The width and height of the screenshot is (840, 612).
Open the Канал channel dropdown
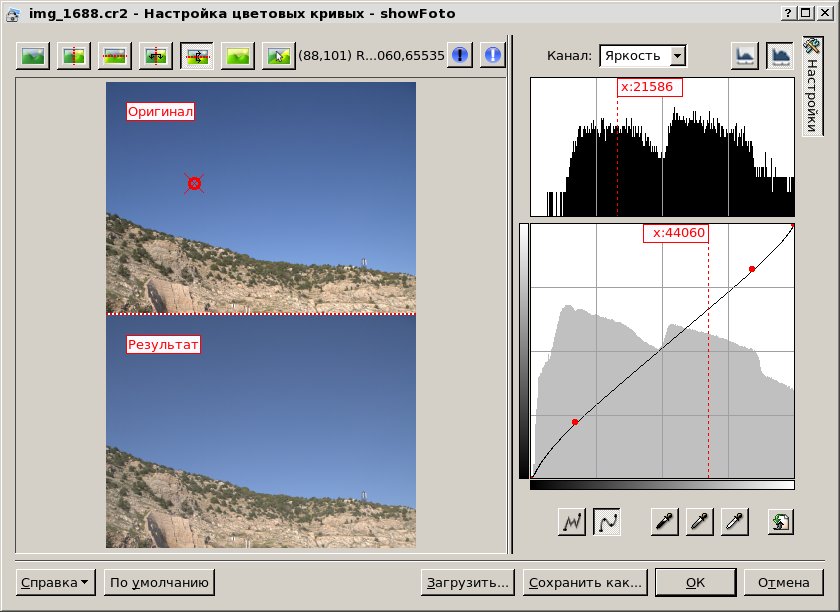point(642,55)
